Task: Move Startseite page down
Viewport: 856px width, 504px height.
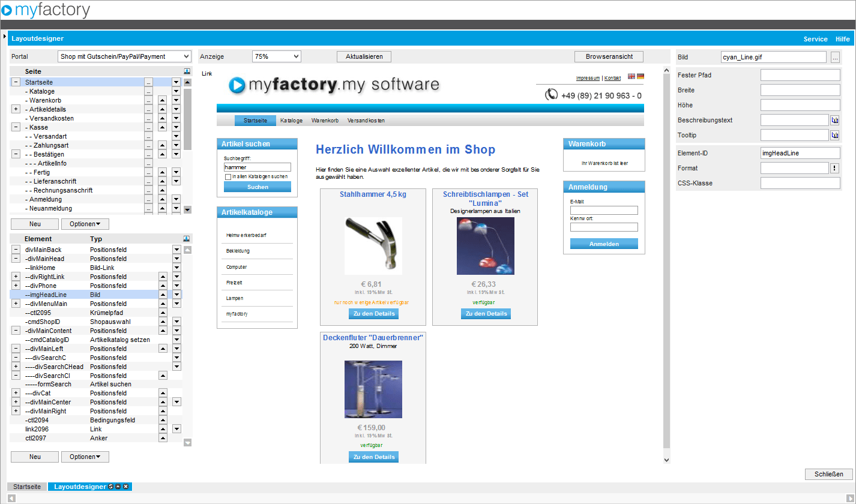Action: point(176,82)
